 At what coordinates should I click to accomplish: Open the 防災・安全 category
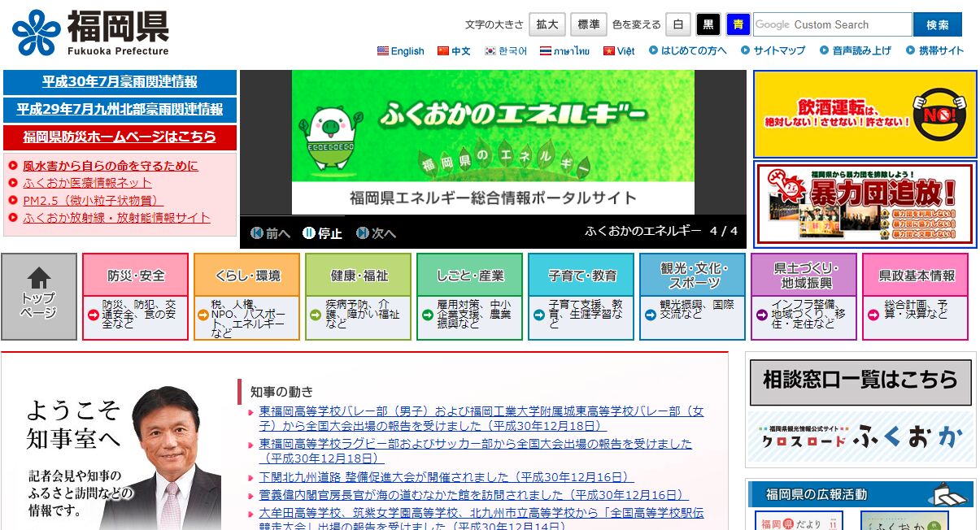pos(136,276)
